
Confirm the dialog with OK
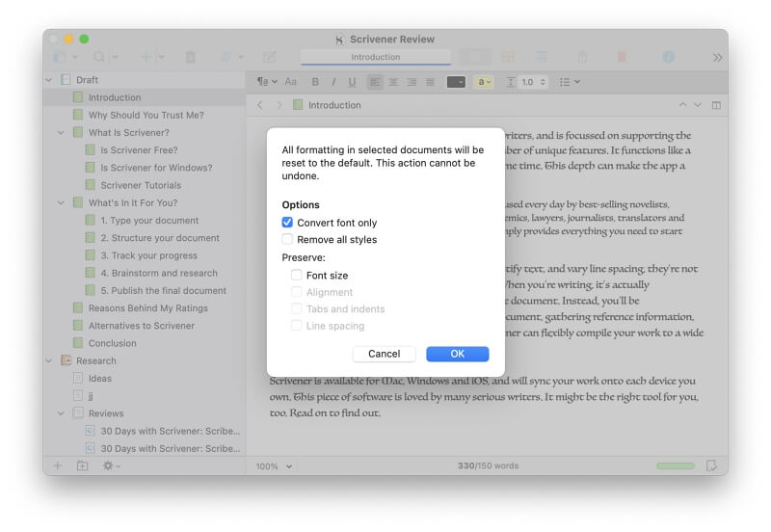(x=457, y=354)
